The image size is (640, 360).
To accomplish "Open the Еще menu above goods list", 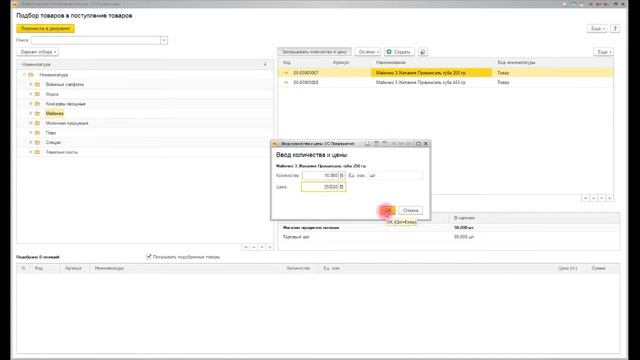I will (604, 52).
